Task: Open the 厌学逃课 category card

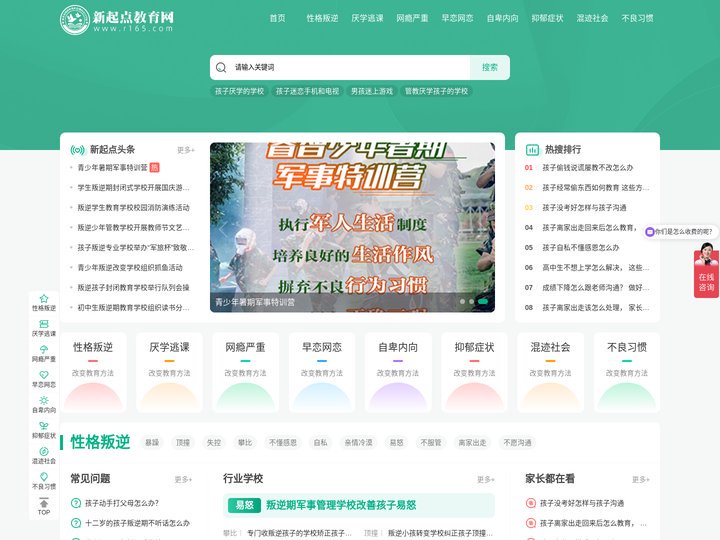Action: [x=169, y=372]
